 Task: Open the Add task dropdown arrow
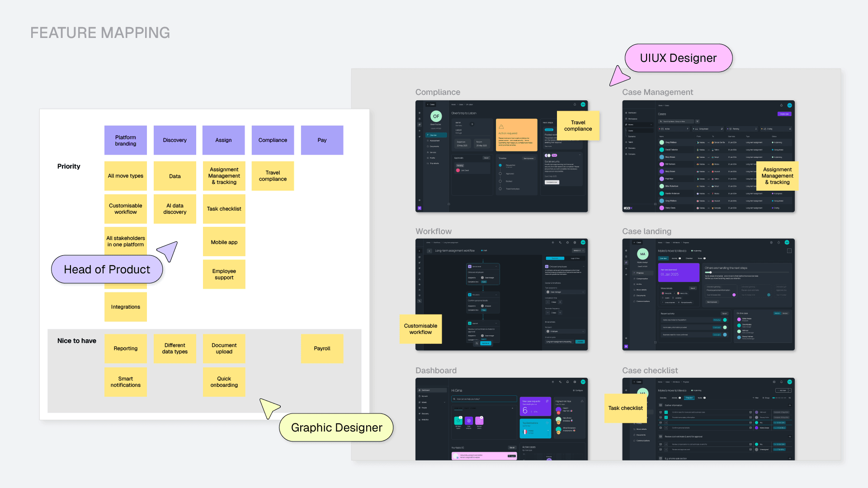(x=790, y=390)
